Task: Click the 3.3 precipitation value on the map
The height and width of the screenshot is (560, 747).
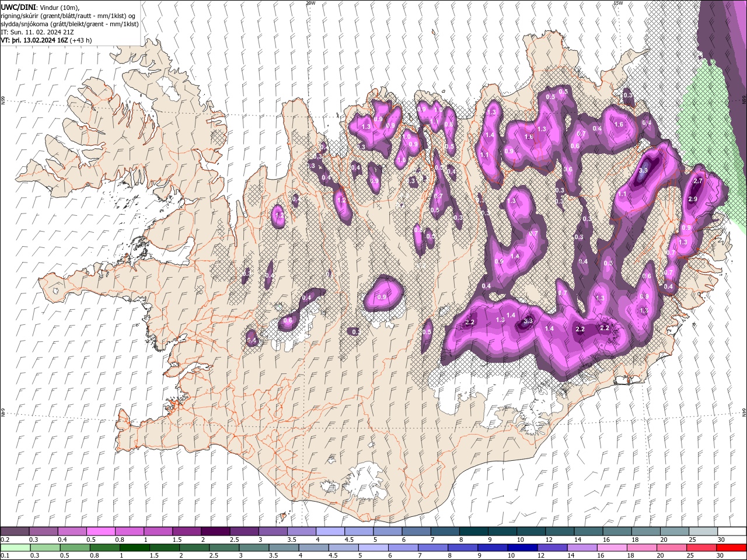Action: [529, 321]
